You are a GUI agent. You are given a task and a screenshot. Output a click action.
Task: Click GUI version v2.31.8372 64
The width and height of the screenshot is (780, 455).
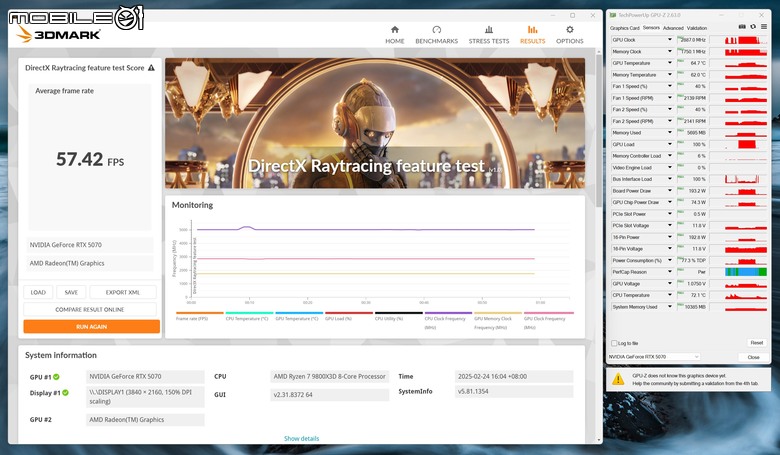coord(329,395)
